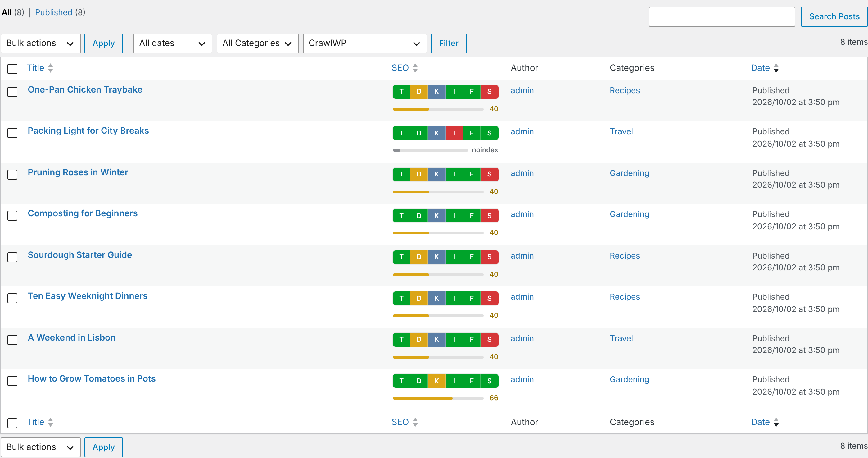
Task: Click the sort arrows beside the bottom SEO header
Action: click(x=415, y=422)
